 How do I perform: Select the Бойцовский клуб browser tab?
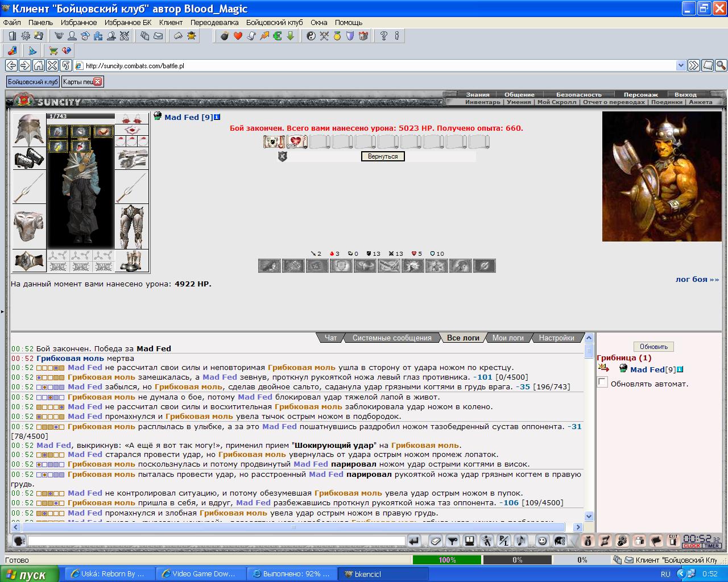click(x=33, y=82)
